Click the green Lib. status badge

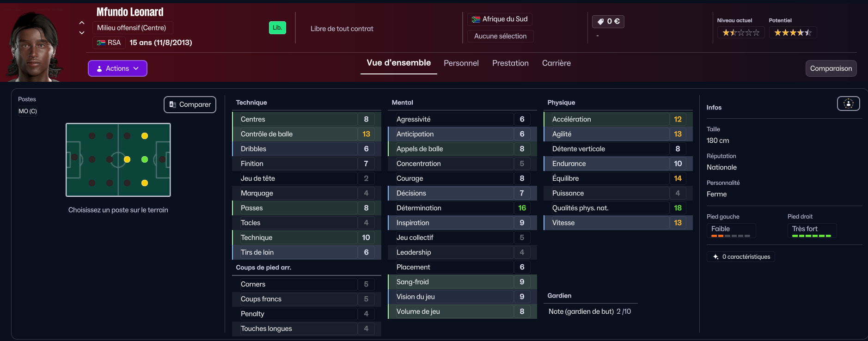click(277, 28)
